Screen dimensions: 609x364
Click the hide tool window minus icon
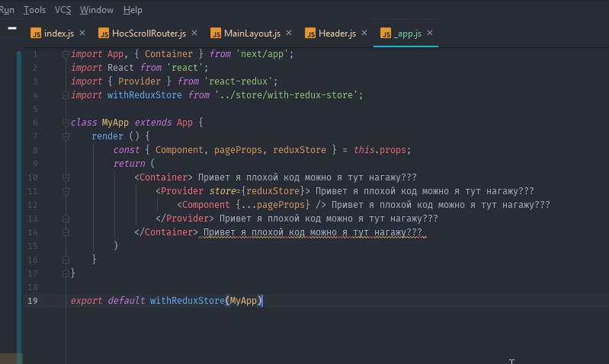click(x=12, y=28)
